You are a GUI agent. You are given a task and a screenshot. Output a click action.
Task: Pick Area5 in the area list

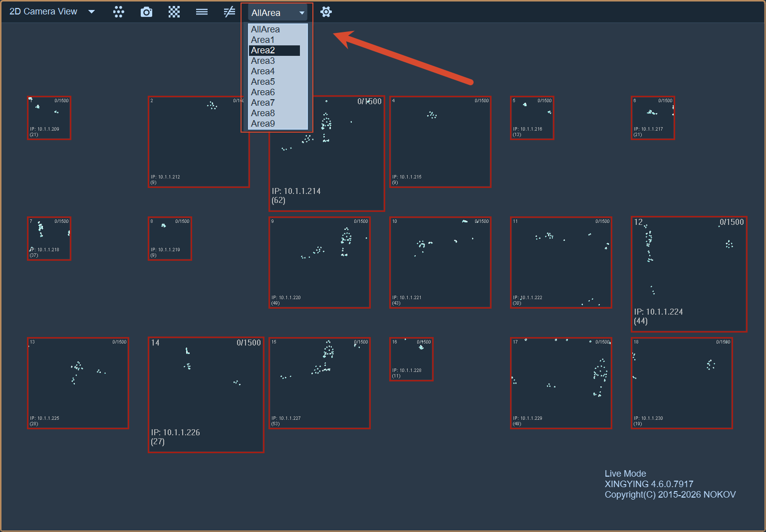tap(274, 82)
